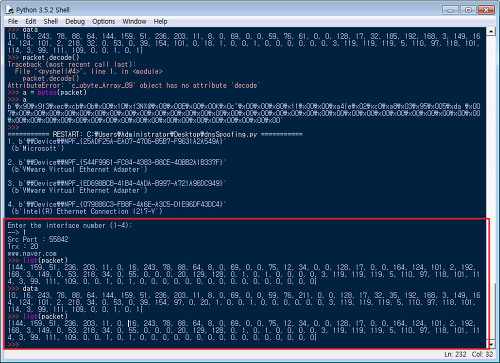Click the 'Traceback (most recent call last):' line
The height and width of the screenshot is (363, 500).
click(x=72, y=64)
